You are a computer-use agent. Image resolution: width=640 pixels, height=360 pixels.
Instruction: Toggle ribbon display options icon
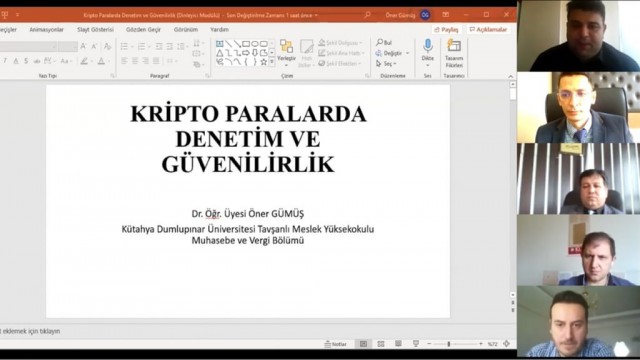pyautogui.click(x=446, y=15)
